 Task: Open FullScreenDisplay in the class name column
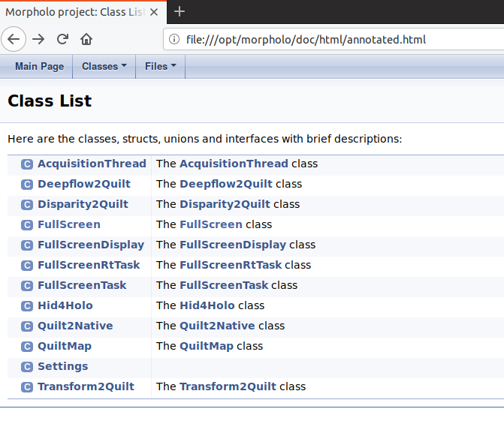point(91,245)
